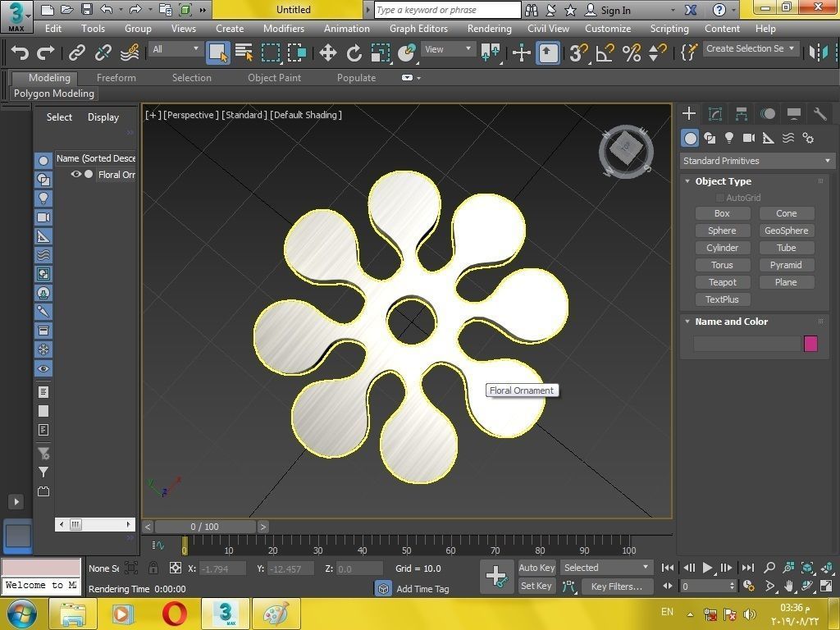Expand the Sign In dropdown arrow
Screen dimensions: 840x630
673,10
